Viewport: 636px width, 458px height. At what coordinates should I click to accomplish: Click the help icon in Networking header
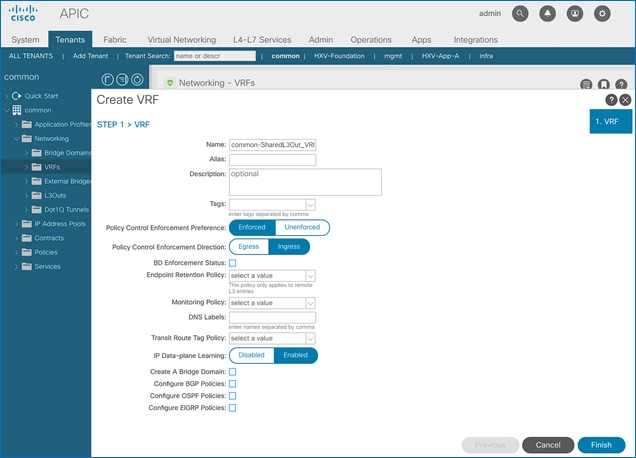[x=621, y=84]
